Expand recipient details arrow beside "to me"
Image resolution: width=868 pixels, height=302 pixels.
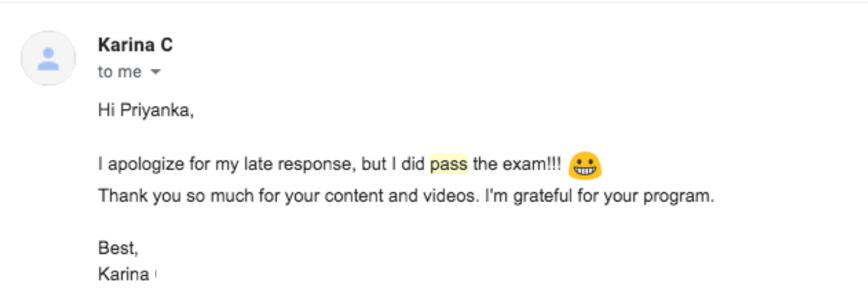(x=155, y=72)
